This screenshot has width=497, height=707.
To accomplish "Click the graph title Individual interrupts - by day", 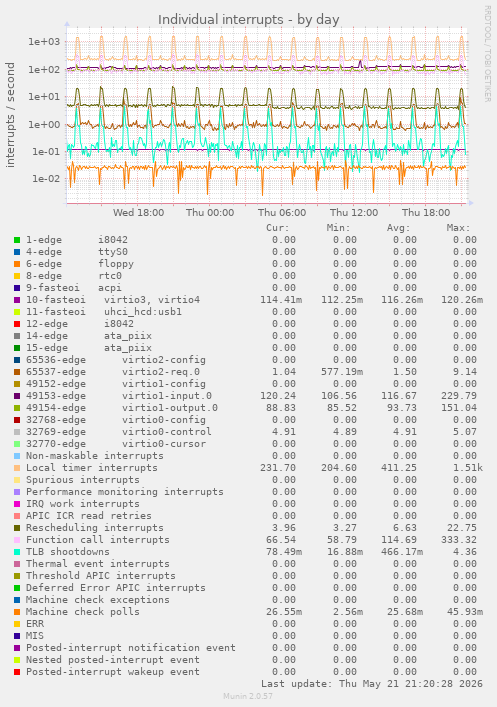I will (x=248, y=20).
